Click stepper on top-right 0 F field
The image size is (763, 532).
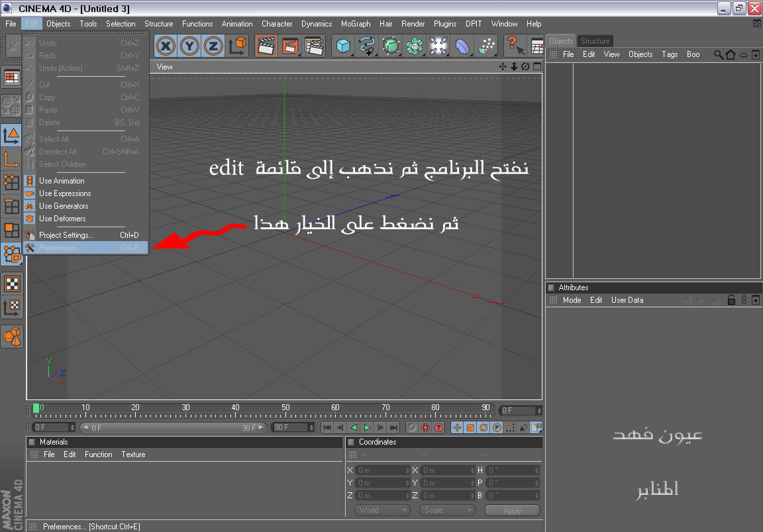coord(538,411)
